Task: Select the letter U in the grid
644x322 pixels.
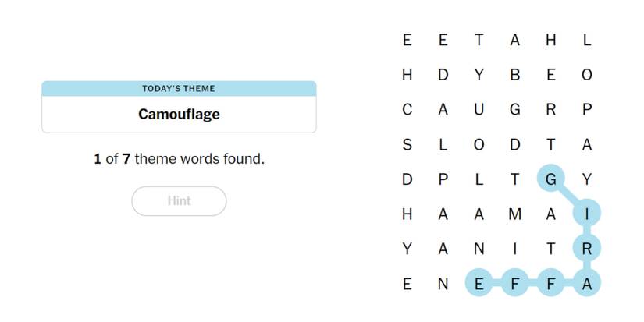Action: [479, 110]
